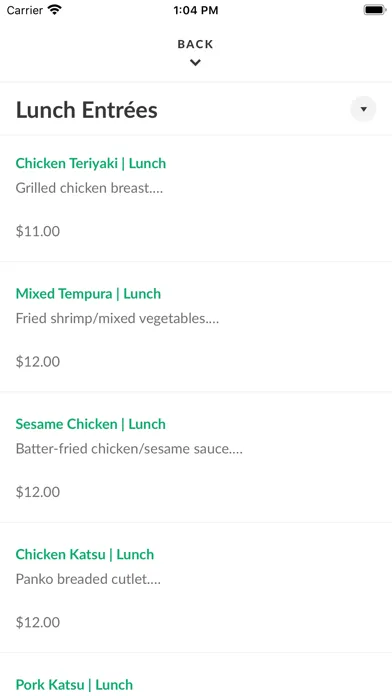Click the down chevron under BACK
392x696 pixels.
tap(195, 63)
